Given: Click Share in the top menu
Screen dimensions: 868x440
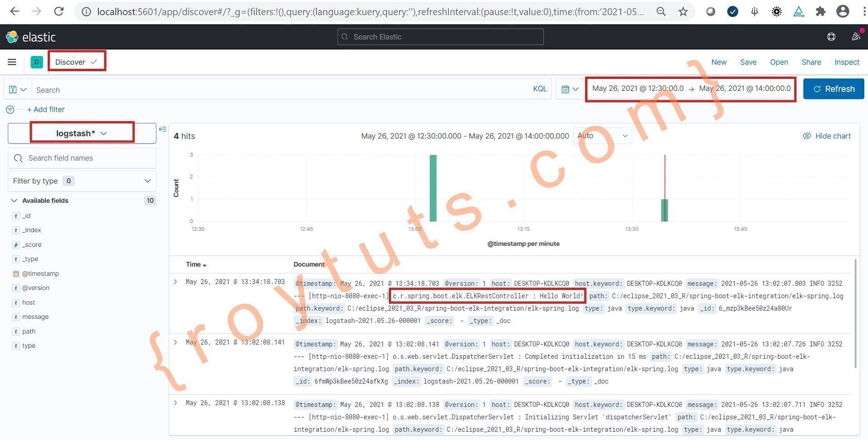Looking at the screenshot, I should 811,62.
